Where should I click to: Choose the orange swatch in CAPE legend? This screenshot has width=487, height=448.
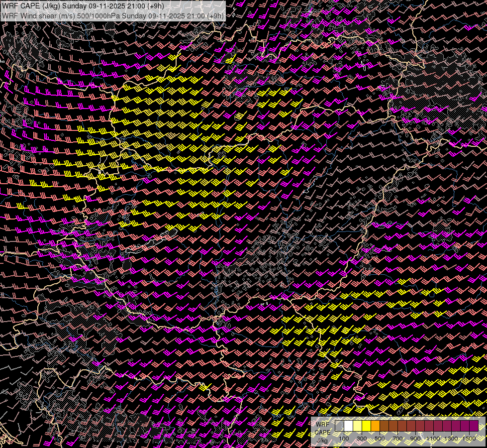[375, 426]
